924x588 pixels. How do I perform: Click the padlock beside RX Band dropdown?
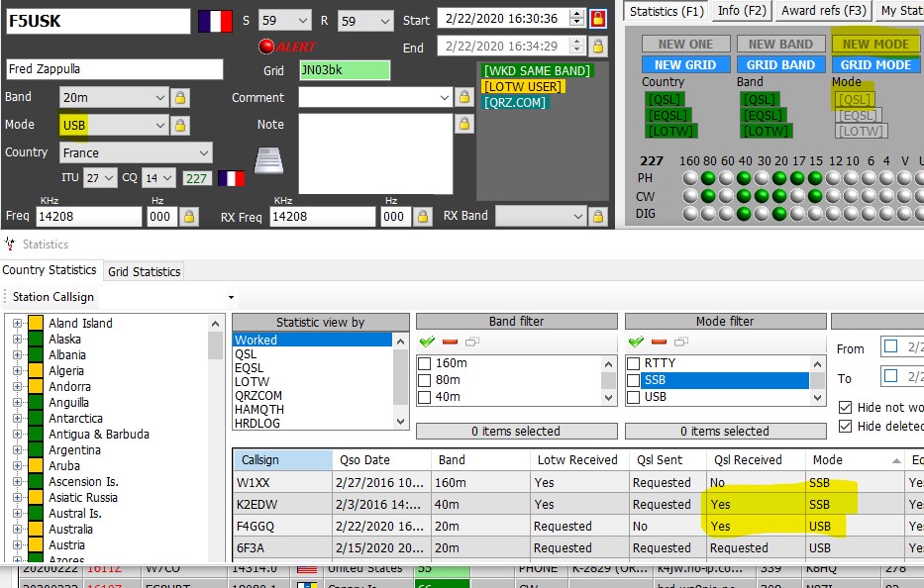[x=597, y=217]
